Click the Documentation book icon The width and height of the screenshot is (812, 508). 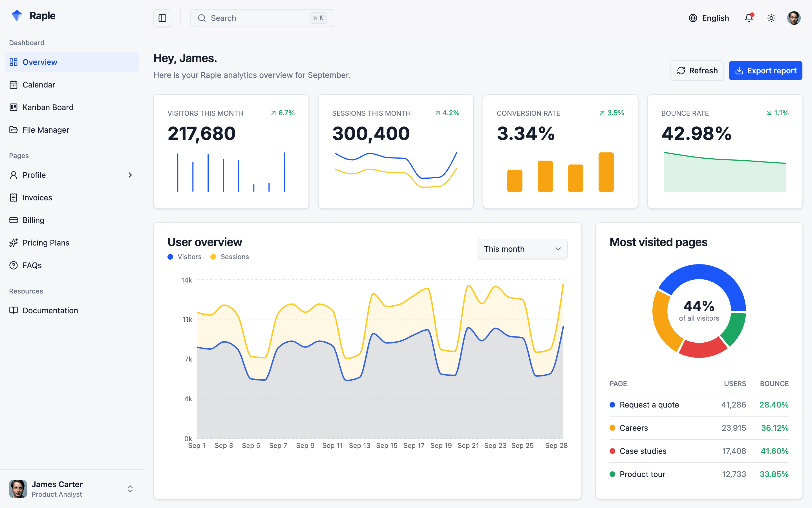[14, 310]
